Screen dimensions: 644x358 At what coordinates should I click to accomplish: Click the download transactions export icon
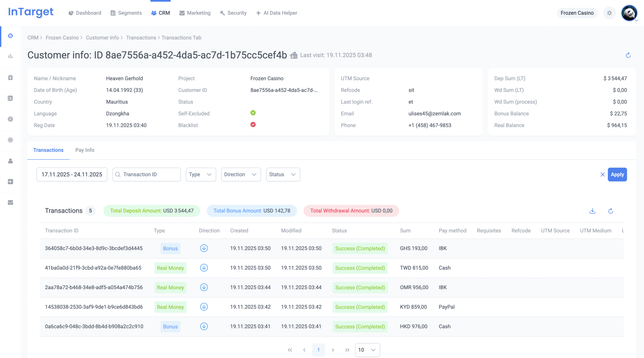click(592, 211)
